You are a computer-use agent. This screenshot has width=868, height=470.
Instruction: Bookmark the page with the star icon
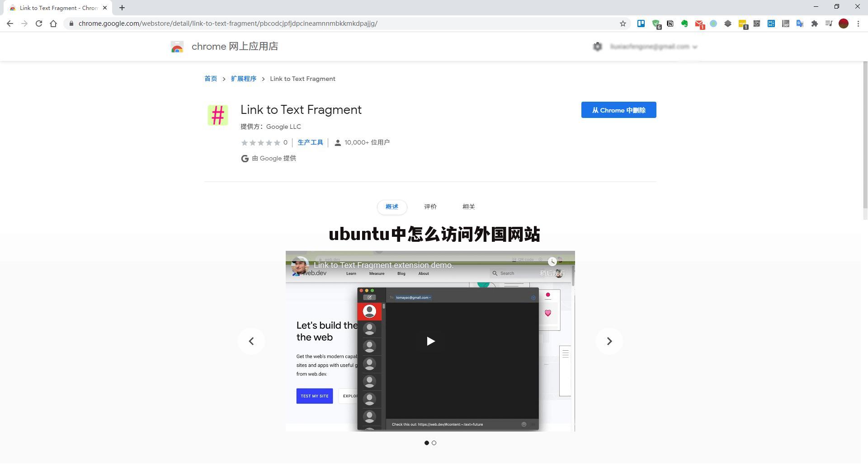point(623,23)
